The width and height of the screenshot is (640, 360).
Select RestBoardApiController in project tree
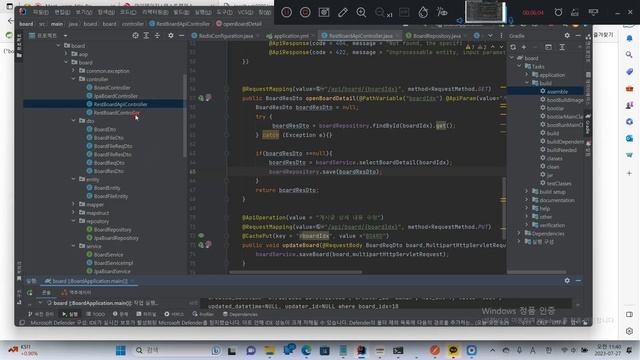pyautogui.click(x=120, y=104)
